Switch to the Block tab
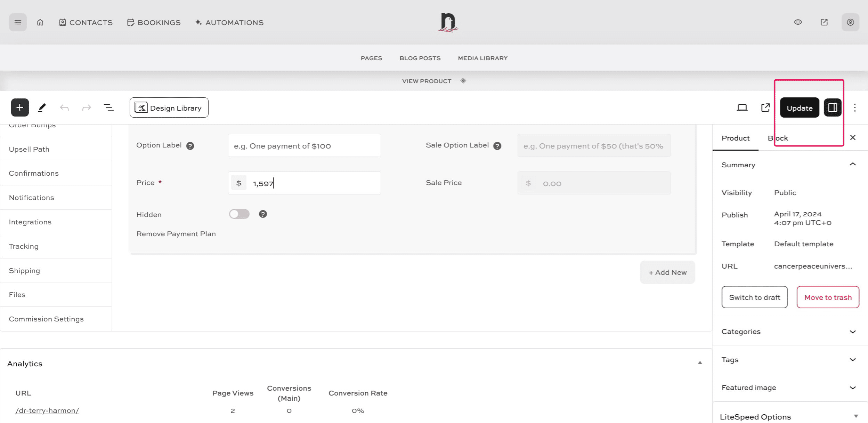 [778, 138]
